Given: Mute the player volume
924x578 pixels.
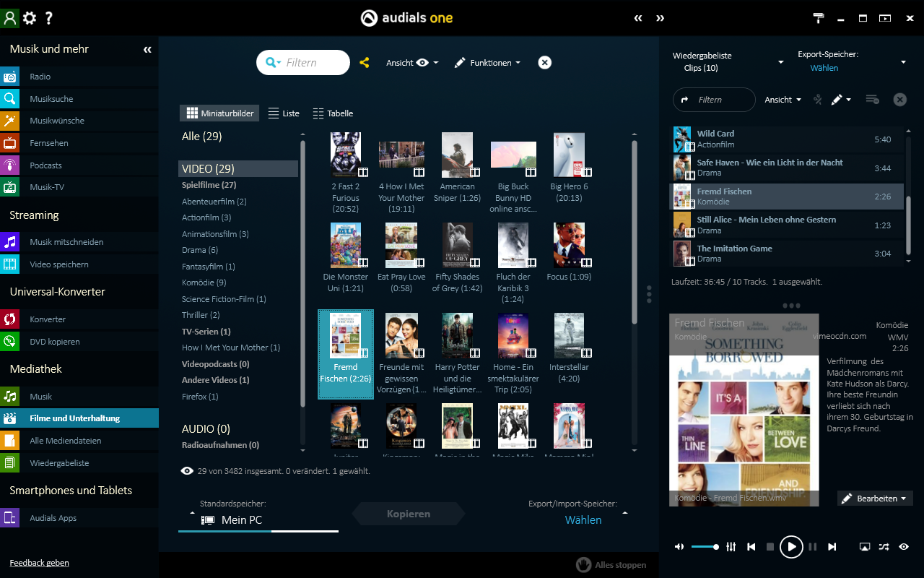Looking at the screenshot, I should pos(679,547).
